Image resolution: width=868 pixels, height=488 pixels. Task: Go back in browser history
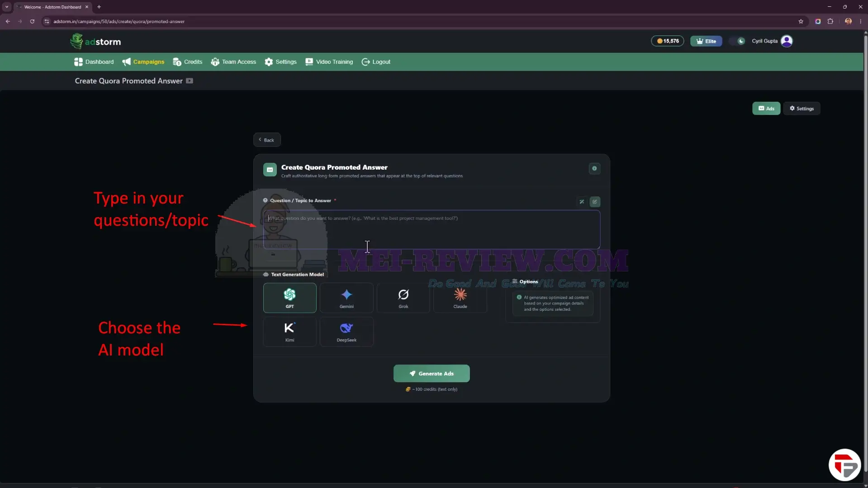coord(8,21)
